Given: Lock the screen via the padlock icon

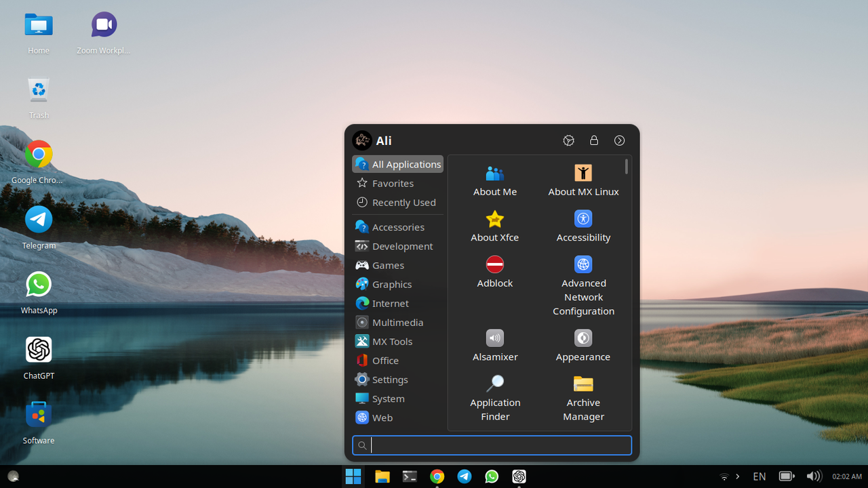Looking at the screenshot, I should (x=594, y=140).
